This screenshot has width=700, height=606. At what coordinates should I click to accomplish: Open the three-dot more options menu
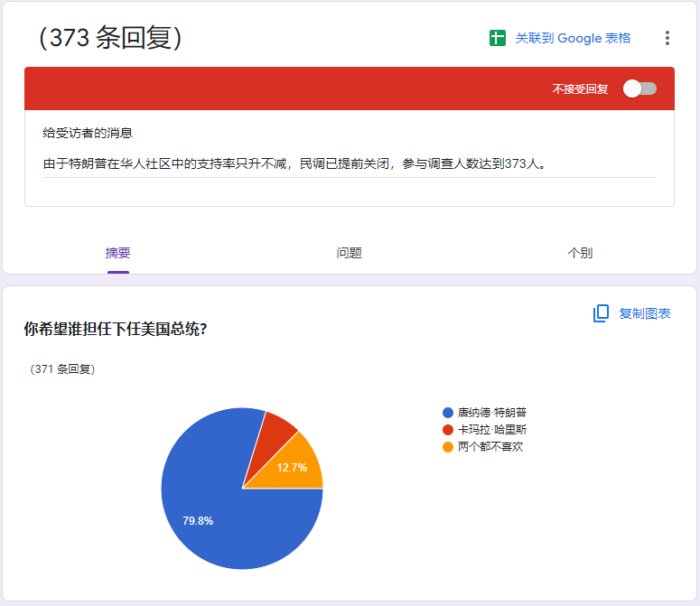coord(667,38)
